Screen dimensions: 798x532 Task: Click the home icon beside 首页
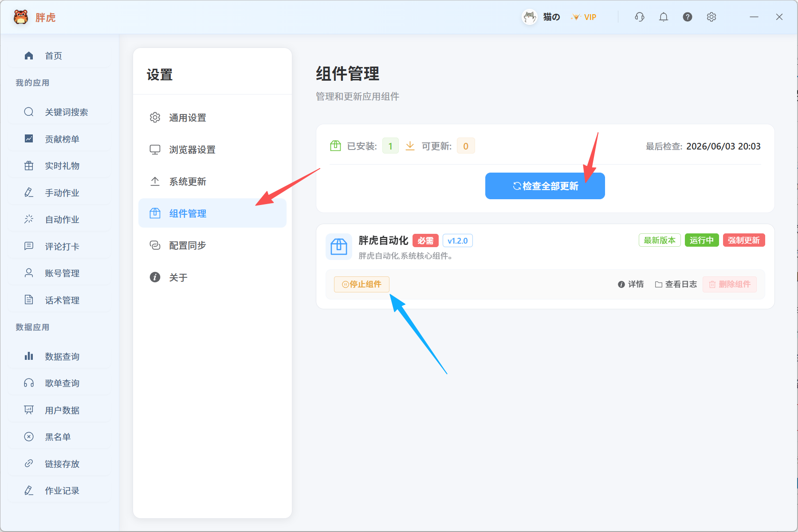point(29,55)
